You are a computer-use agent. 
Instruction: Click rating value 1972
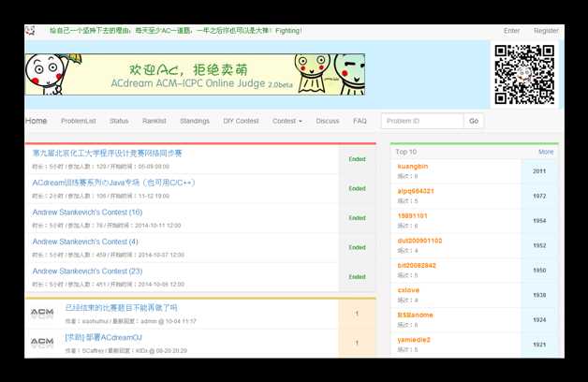[x=539, y=196]
